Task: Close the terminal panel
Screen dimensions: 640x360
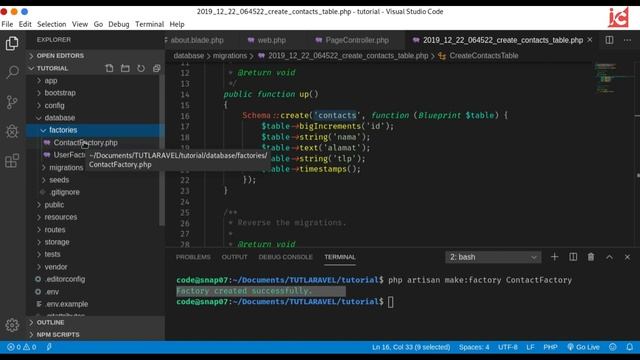Action: coord(627,257)
